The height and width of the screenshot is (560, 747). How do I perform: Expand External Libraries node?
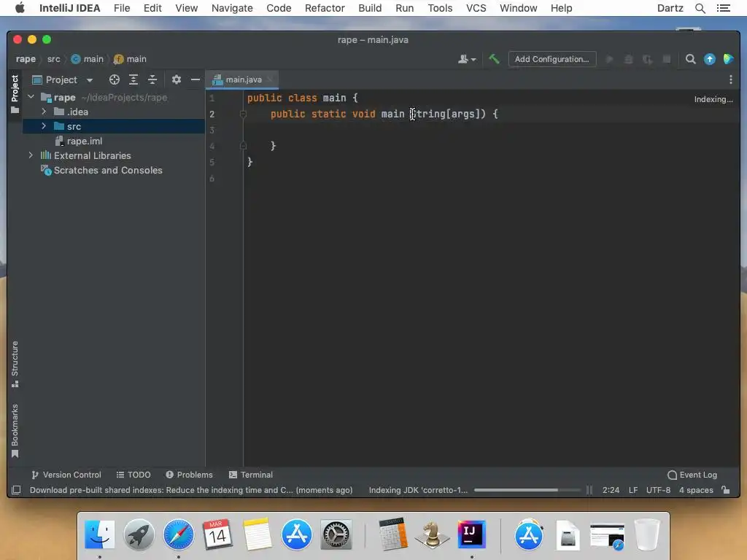pos(31,155)
